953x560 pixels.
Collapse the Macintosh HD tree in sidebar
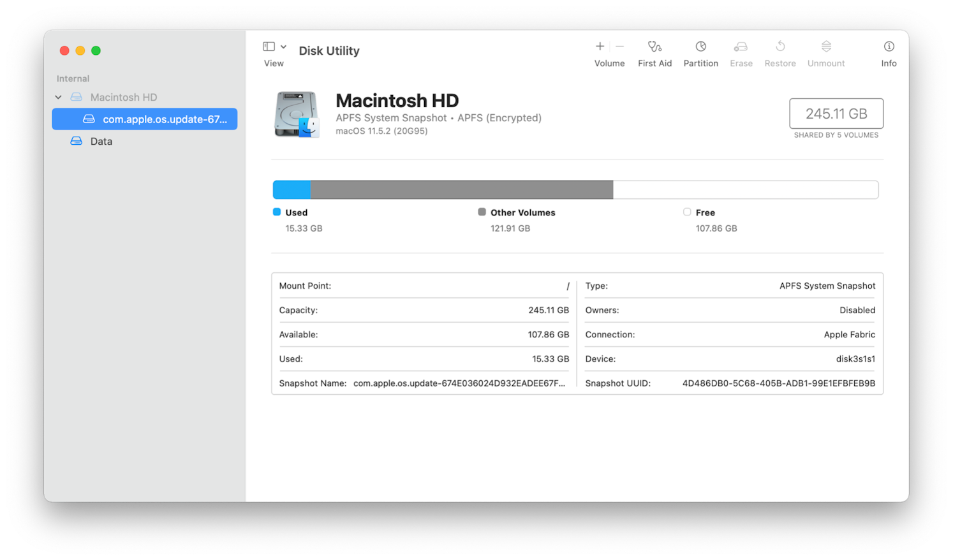(58, 97)
